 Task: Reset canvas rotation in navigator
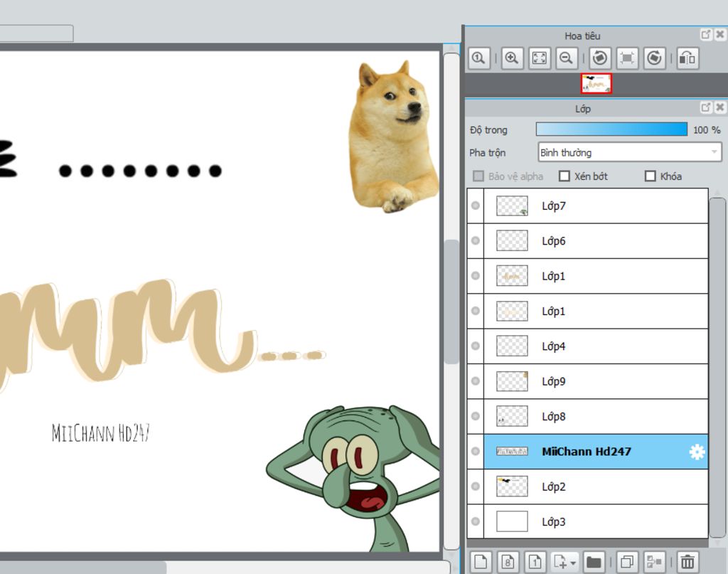coord(627,58)
